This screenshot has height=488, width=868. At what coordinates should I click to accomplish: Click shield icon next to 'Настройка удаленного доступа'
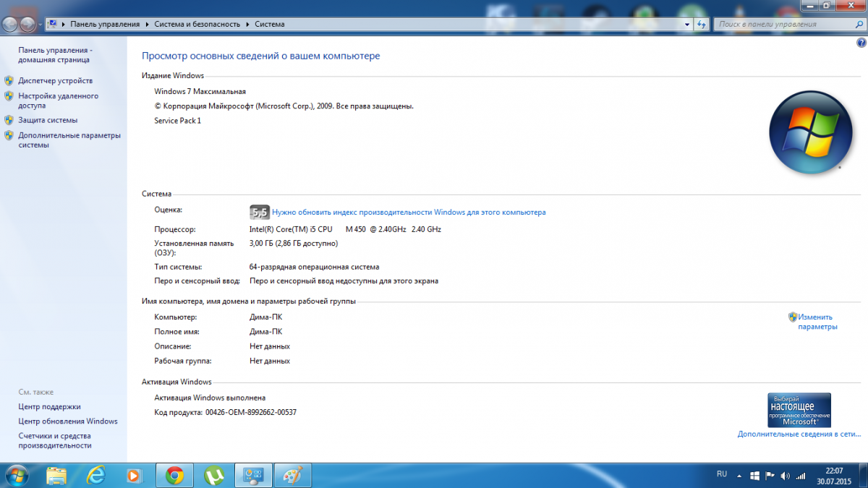[x=9, y=95]
